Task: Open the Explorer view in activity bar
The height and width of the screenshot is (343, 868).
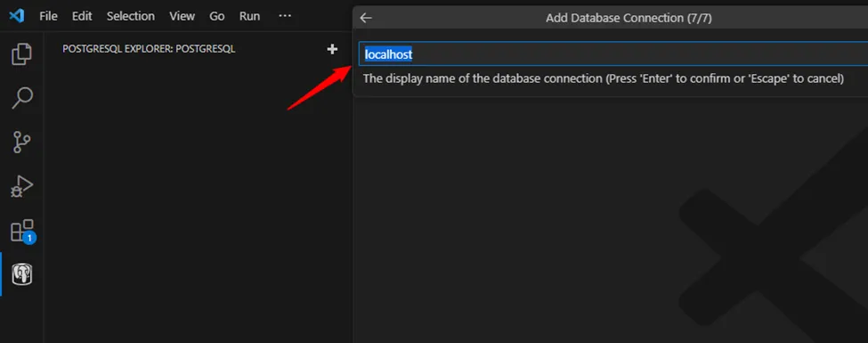Action: point(21,53)
